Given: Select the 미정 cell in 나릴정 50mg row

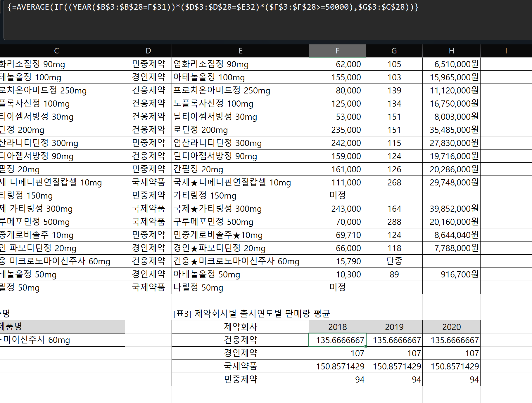Looking at the screenshot, I should pyautogui.click(x=337, y=287).
